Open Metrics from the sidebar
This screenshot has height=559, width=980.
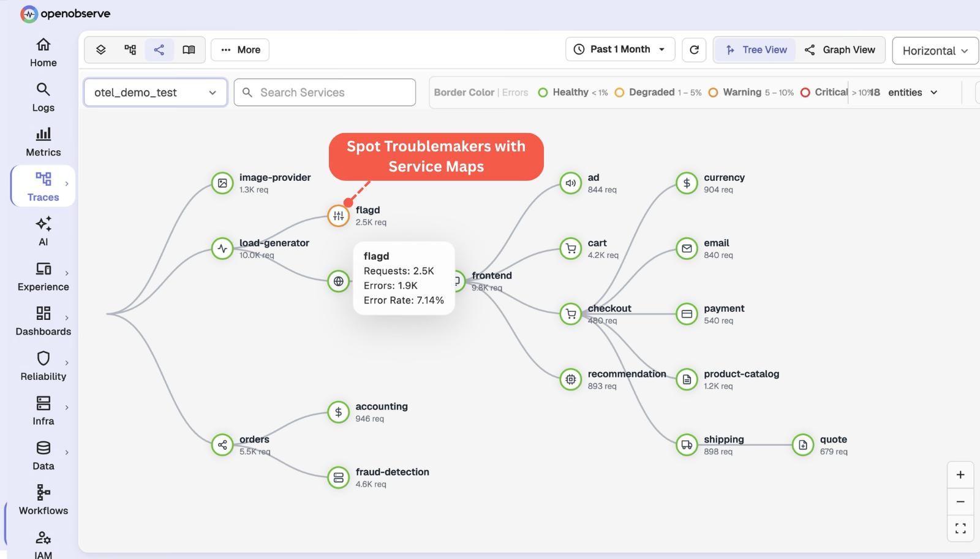pos(43,142)
